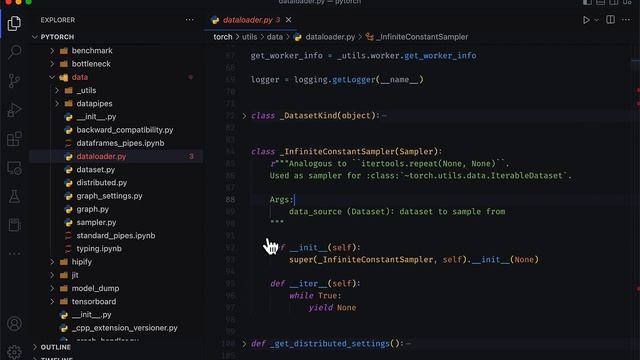Open the Manage gear menu
Viewport: 640px width, 360px height.
[14, 352]
